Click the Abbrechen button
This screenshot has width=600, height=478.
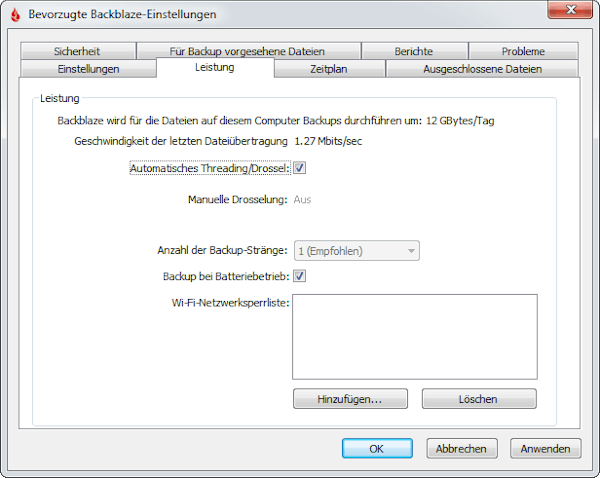[462, 449]
